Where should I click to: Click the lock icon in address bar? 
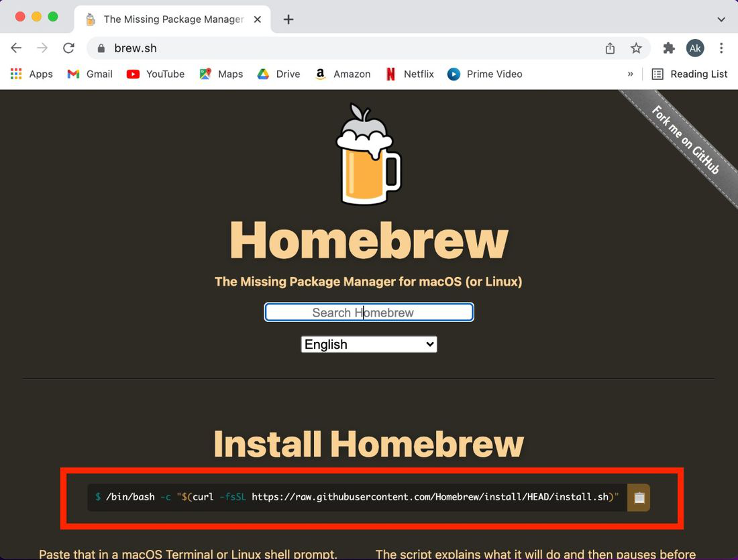101,48
